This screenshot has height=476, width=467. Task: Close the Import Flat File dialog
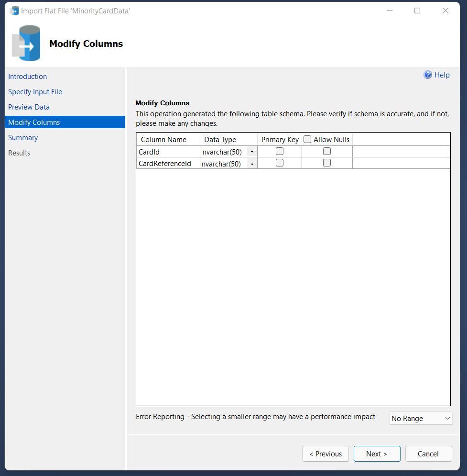(445, 11)
